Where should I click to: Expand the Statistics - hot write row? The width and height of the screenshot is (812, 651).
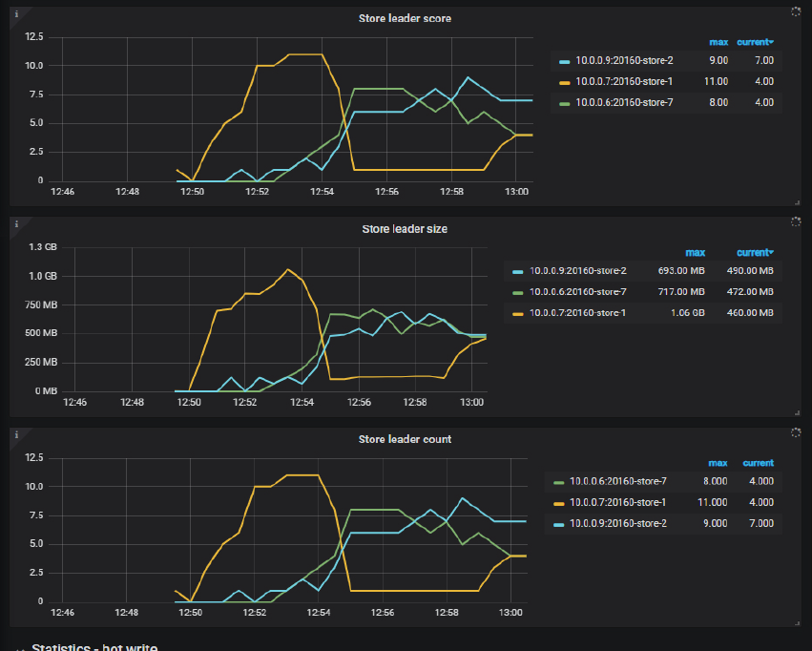click(94, 647)
